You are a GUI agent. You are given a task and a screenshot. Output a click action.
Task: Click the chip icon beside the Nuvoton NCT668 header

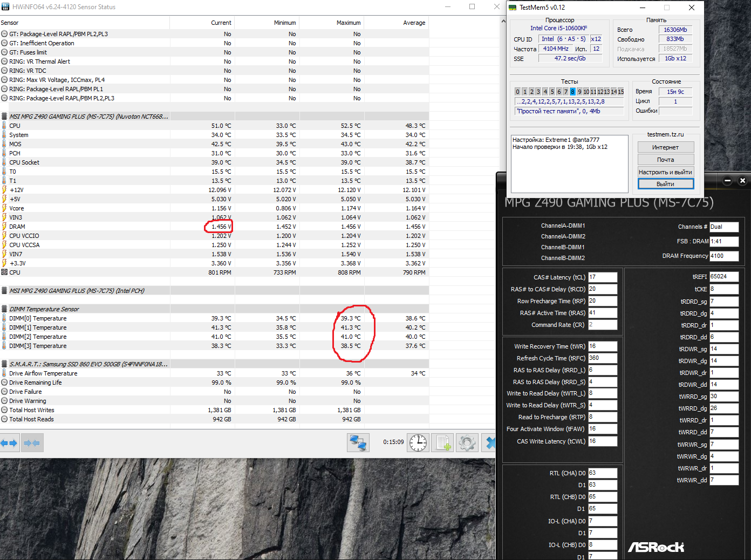coord(4,117)
